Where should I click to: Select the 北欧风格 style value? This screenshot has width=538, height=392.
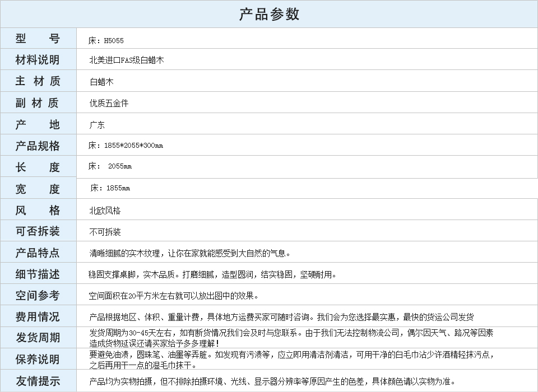(105, 211)
